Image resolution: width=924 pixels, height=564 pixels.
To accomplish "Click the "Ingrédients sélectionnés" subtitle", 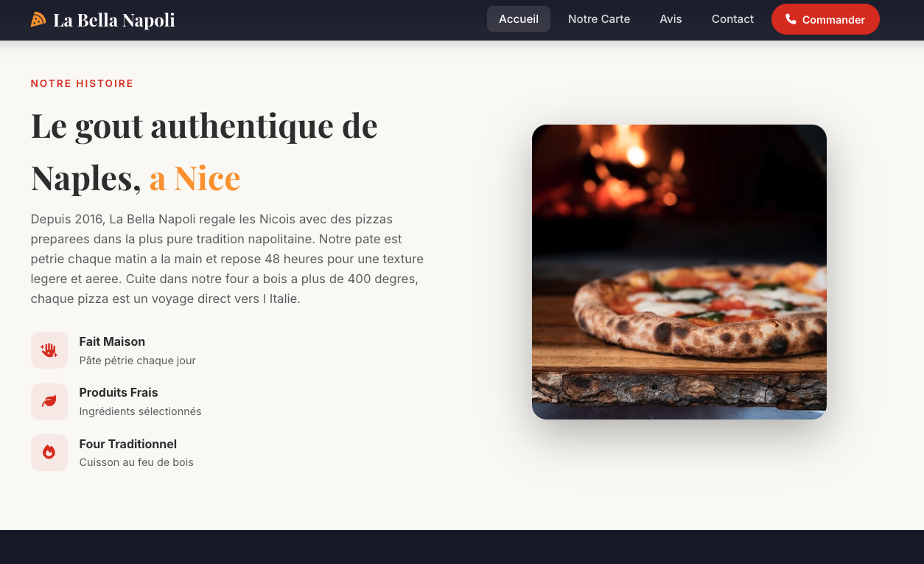I will pos(140,411).
